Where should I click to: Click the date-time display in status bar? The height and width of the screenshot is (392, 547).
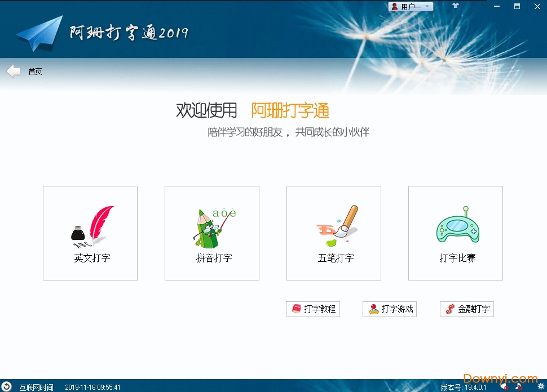pos(94,387)
